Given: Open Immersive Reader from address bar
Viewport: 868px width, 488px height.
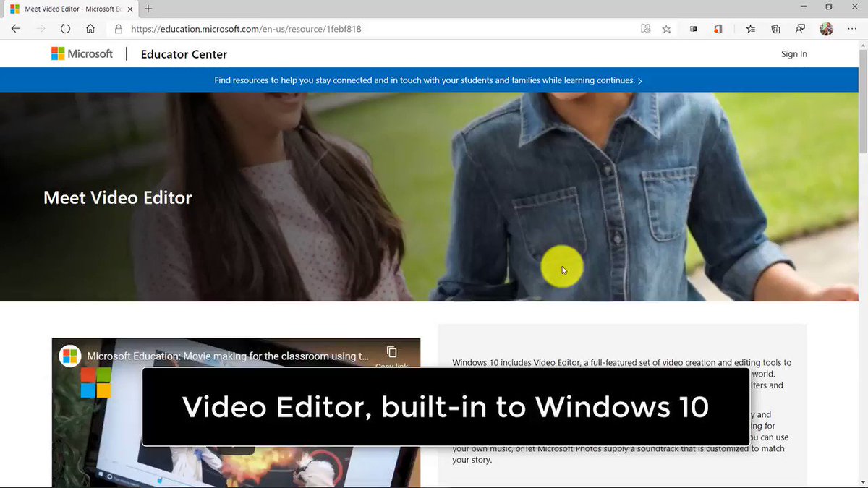Looking at the screenshot, I should pos(646,29).
